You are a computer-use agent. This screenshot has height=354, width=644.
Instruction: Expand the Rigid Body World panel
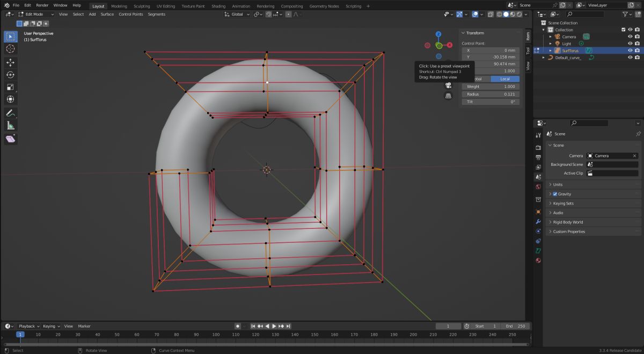[568, 222]
